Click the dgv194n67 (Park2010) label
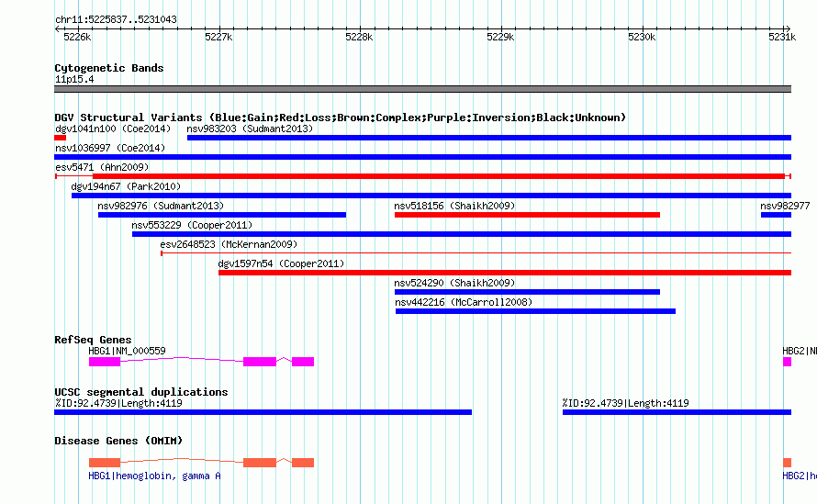The image size is (817, 504). [x=126, y=186]
